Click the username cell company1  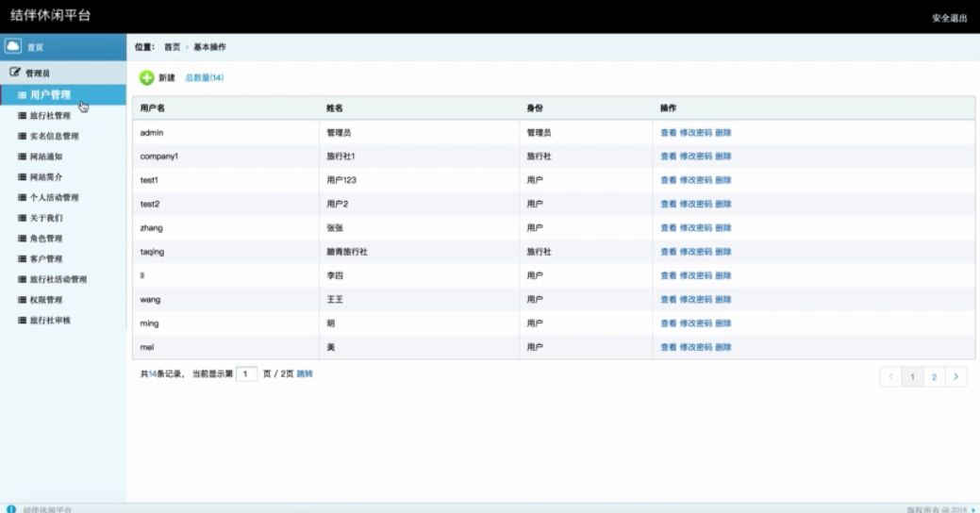158,157
